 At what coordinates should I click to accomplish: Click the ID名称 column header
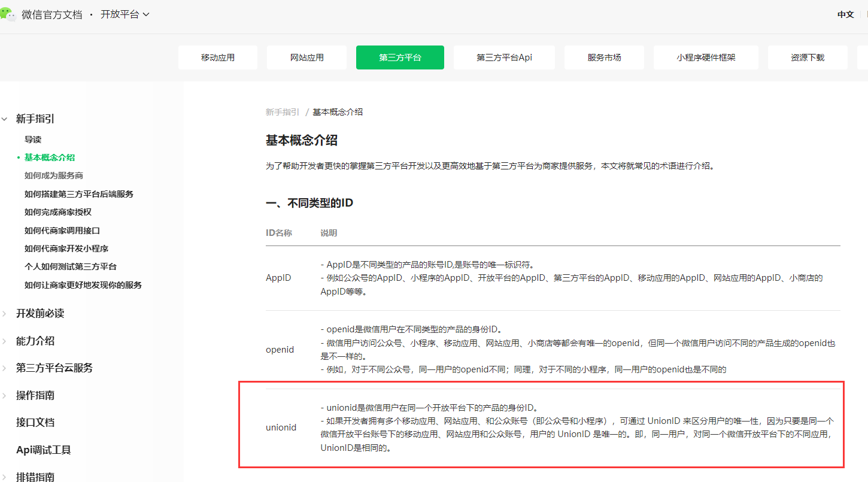coord(279,233)
